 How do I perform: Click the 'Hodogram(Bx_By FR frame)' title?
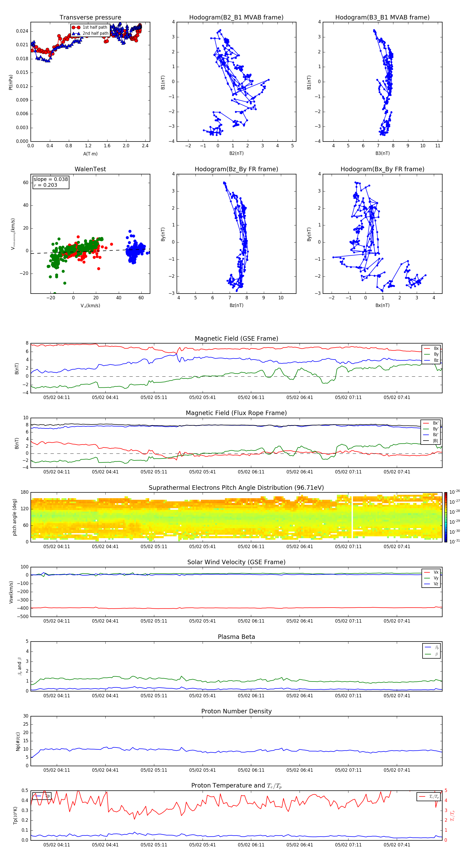(382, 169)
